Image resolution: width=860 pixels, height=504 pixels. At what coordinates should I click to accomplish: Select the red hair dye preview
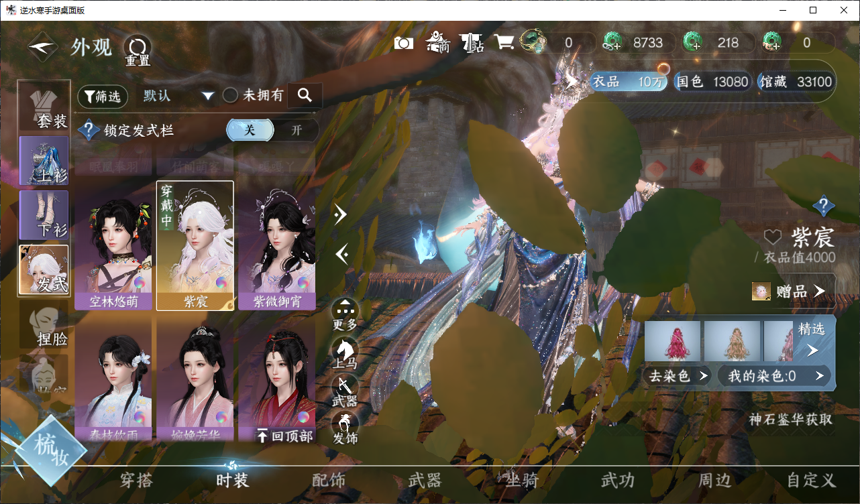[x=673, y=341]
